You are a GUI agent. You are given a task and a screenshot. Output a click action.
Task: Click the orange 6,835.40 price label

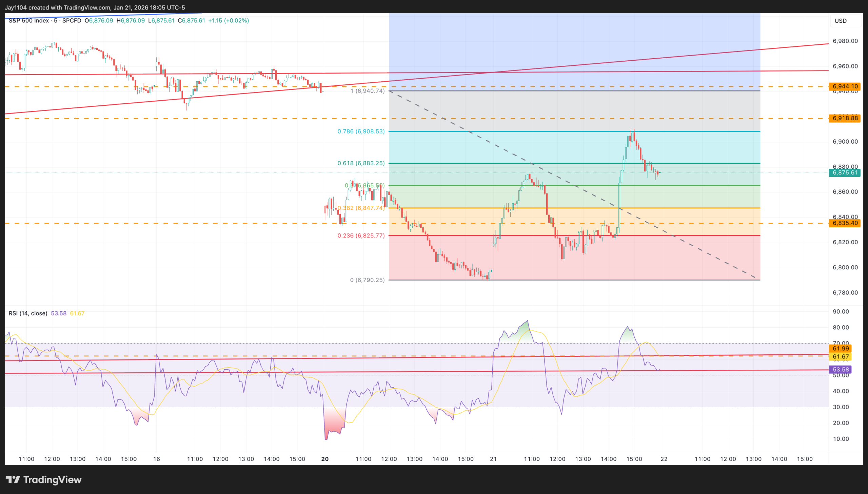(x=845, y=223)
